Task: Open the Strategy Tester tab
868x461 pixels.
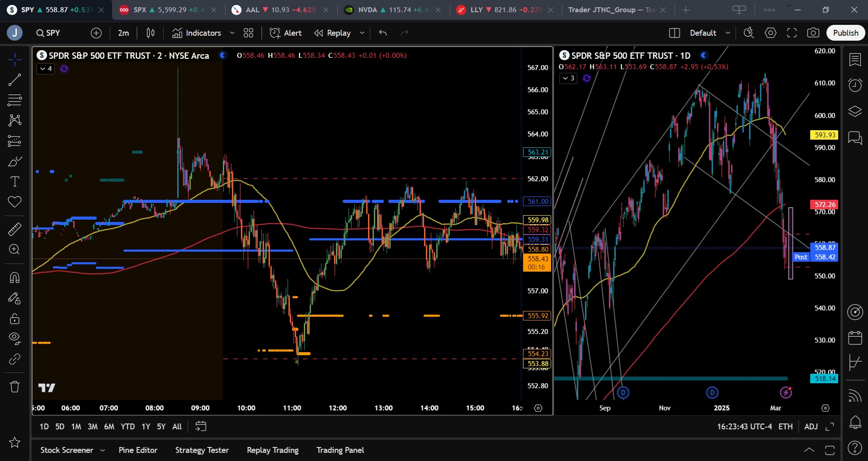Action: coord(202,450)
